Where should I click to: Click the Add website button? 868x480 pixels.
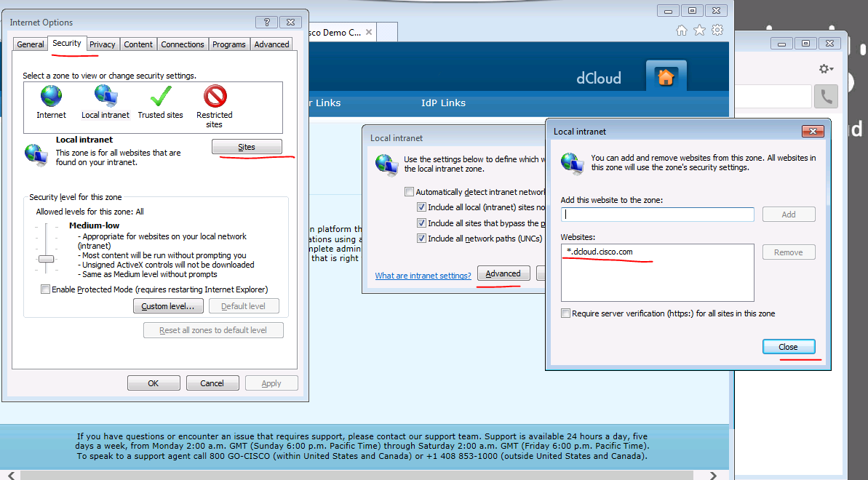[x=788, y=215]
